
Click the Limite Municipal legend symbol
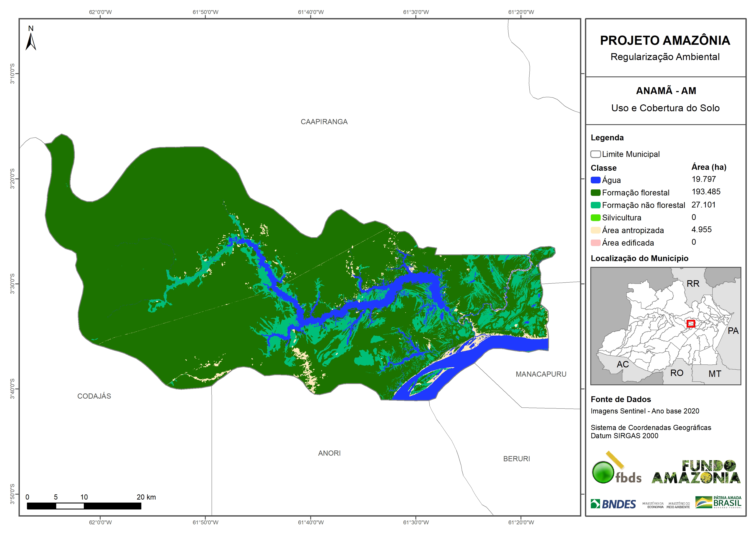595,154
